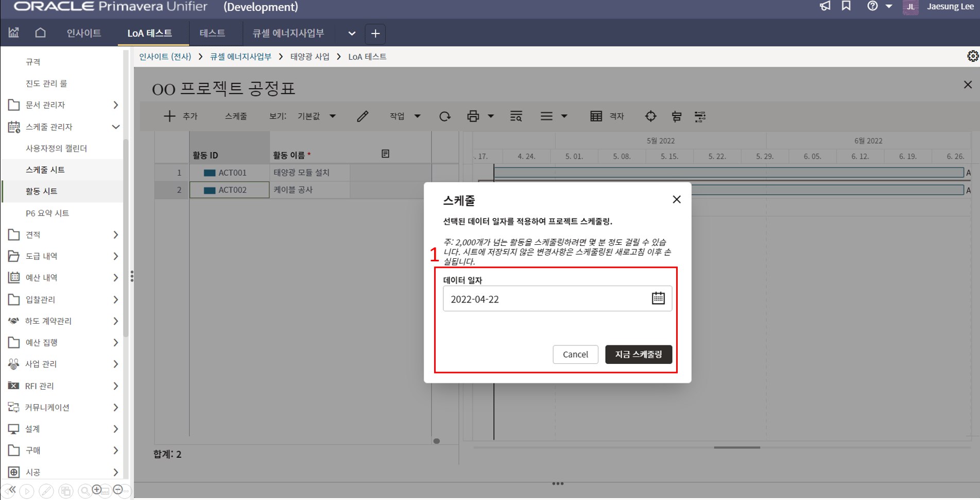Click Cancel in the schedule dialog
The image size is (980, 500).
click(x=575, y=355)
